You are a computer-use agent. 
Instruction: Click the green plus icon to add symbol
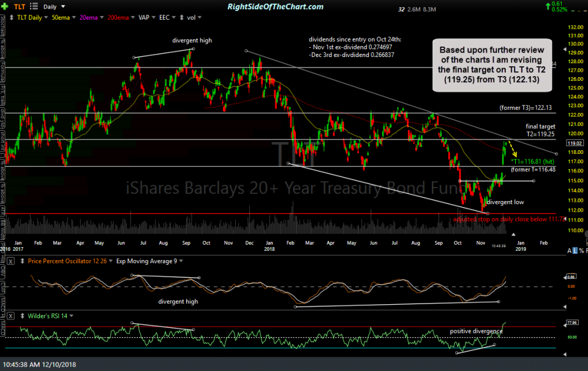(5, 6)
